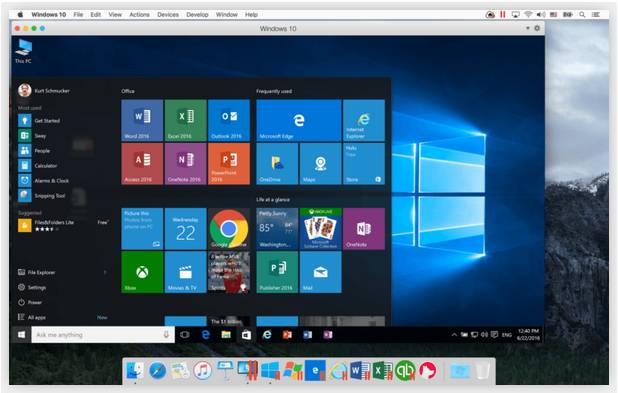Open the Microsoft Edge tile

click(x=299, y=120)
